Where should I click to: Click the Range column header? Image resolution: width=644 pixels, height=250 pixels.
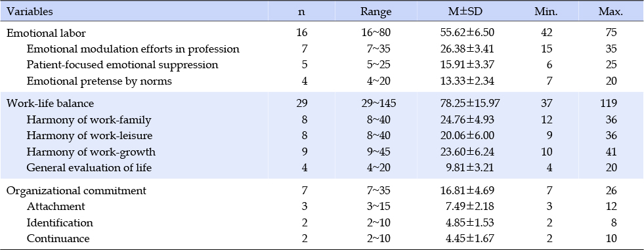[x=376, y=12]
